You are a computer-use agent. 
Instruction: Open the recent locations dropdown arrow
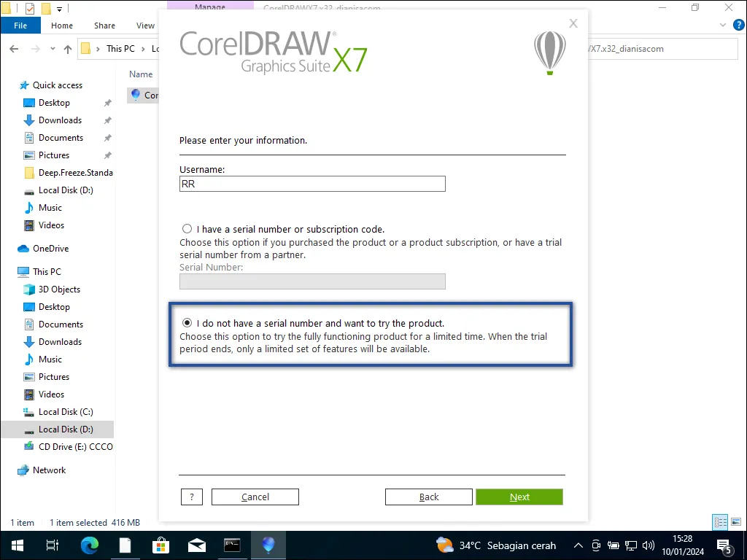coord(53,49)
